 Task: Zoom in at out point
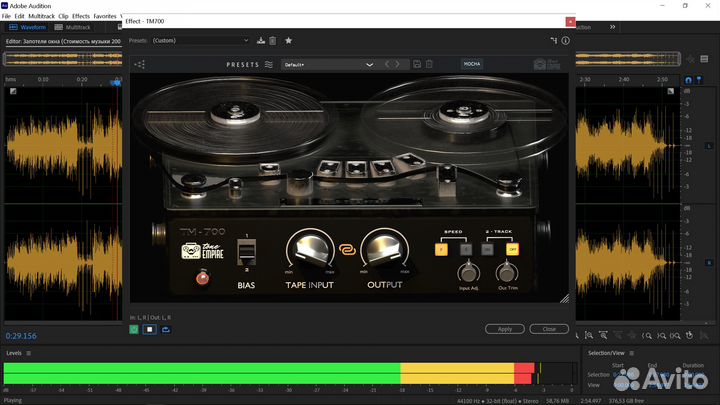click(661, 336)
